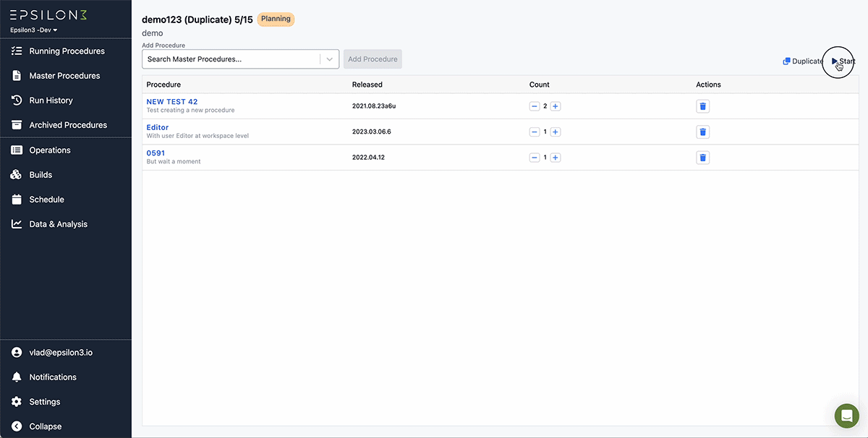Launch the support chat bubble
The image size is (868, 438).
846,416
